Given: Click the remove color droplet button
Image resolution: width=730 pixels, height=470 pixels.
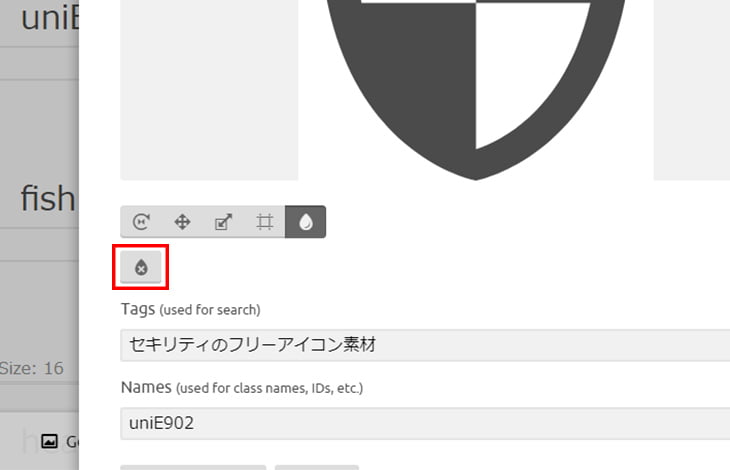Looking at the screenshot, I should [141, 268].
